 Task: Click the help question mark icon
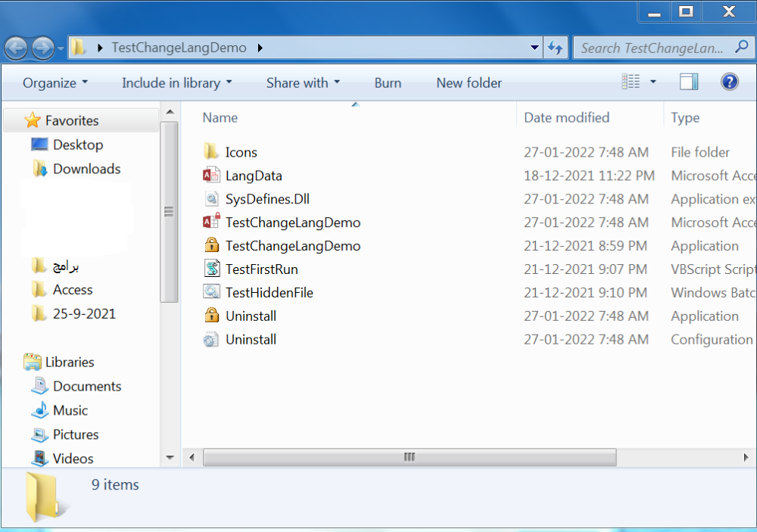[x=729, y=82]
